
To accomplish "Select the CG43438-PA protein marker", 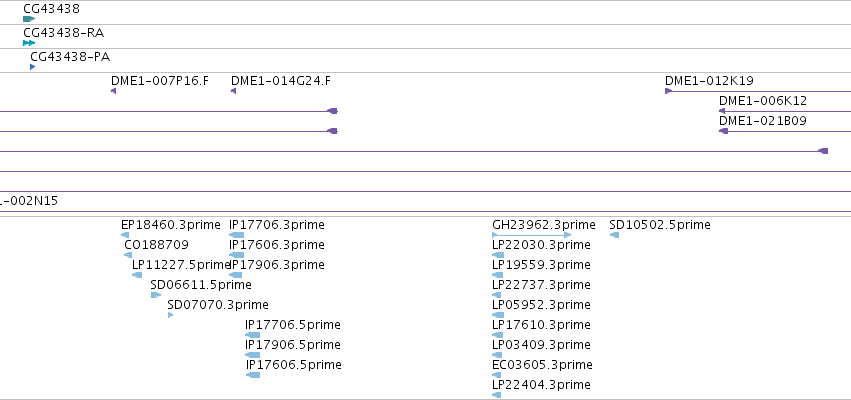I will pyautogui.click(x=33, y=67).
